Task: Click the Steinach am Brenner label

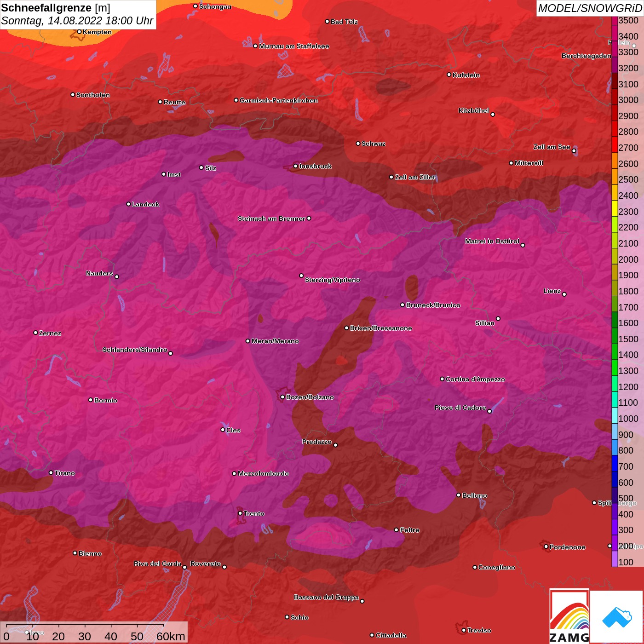Action: point(271,218)
